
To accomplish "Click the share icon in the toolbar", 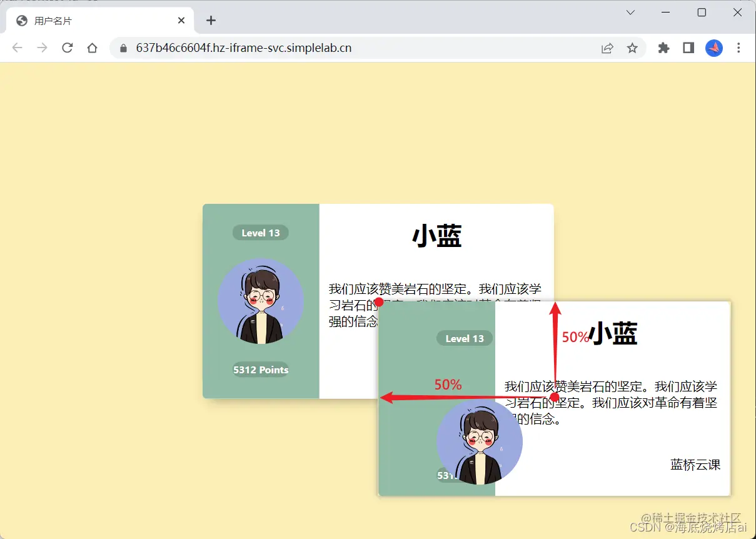I will coord(607,48).
